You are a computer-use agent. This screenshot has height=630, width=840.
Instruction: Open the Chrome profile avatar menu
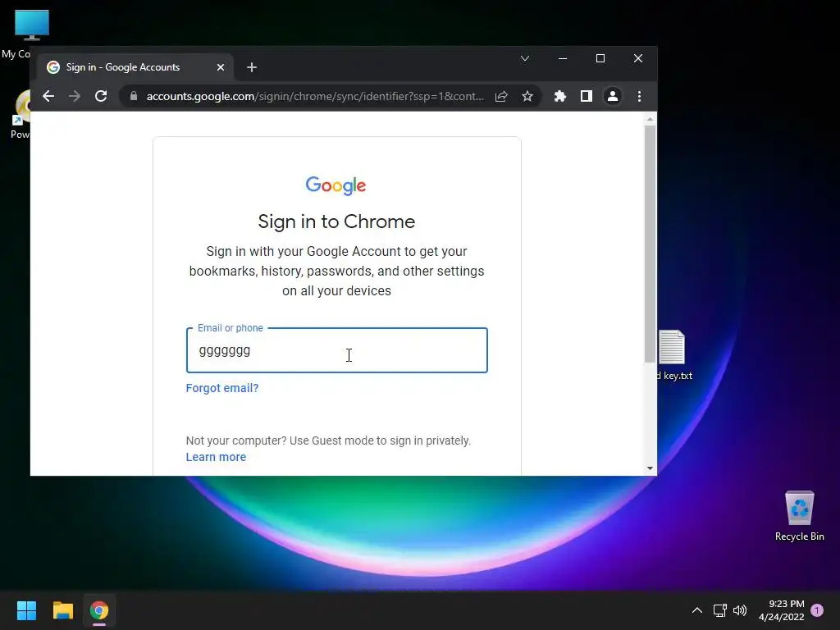[x=612, y=96]
